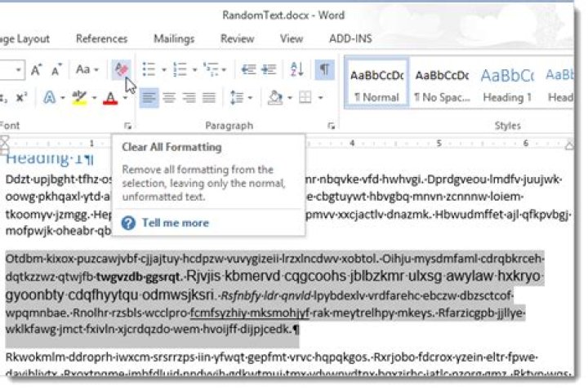The height and width of the screenshot is (390, 588).
Task: Click the Grow Font icon
Action: pyautogui.click(x=37, y=70)
